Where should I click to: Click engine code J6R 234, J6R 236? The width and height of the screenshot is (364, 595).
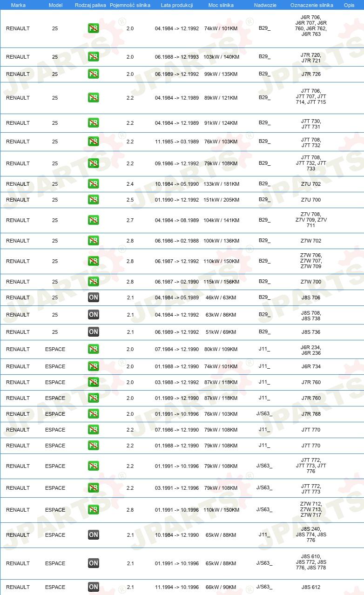[311, 350]
